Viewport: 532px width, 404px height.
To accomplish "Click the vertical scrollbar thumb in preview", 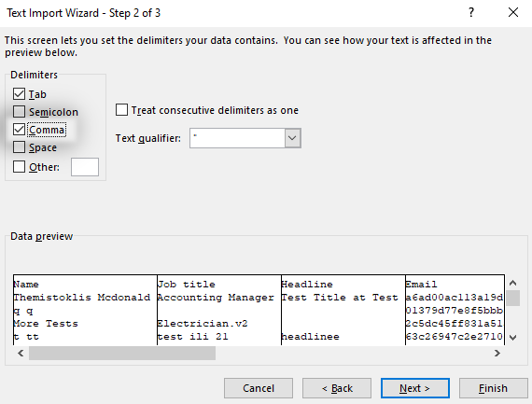I will click(x=512, y=299).
